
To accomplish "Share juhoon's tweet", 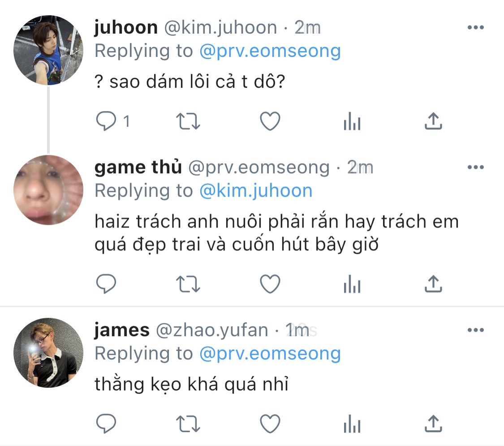I will coord(433,121).
